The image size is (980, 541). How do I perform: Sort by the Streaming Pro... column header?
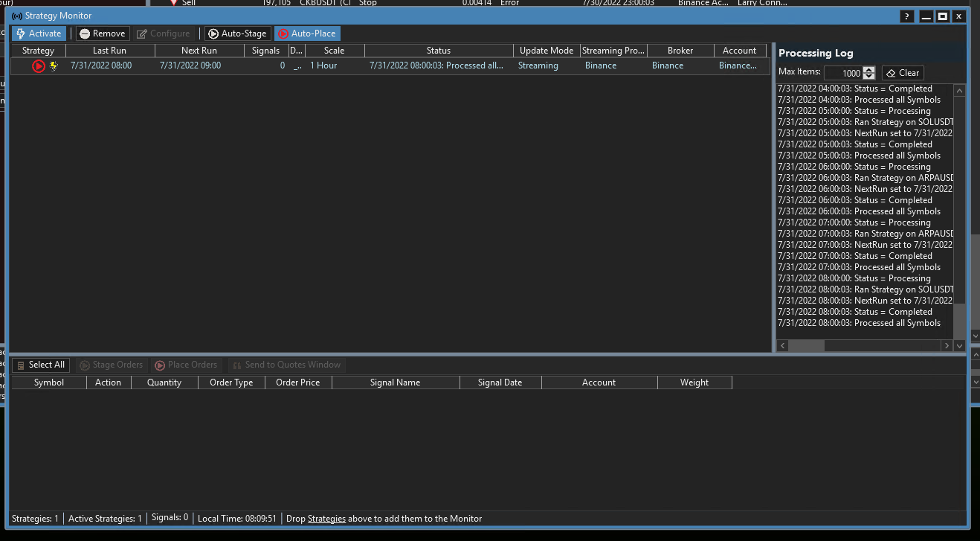[x=613, y=51]
